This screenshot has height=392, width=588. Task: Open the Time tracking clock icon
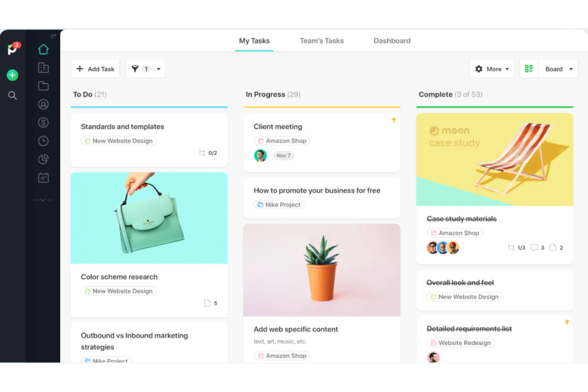point(43,141)
